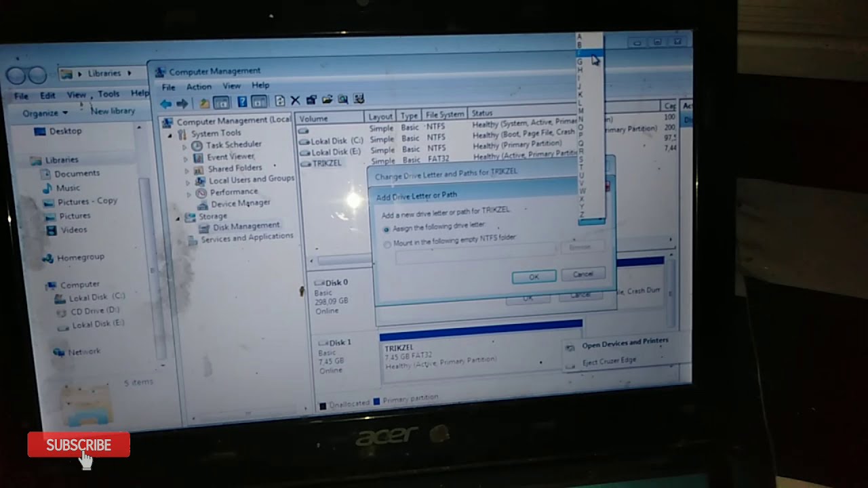Open Edit menu in Libraries Explorer window

47,96
